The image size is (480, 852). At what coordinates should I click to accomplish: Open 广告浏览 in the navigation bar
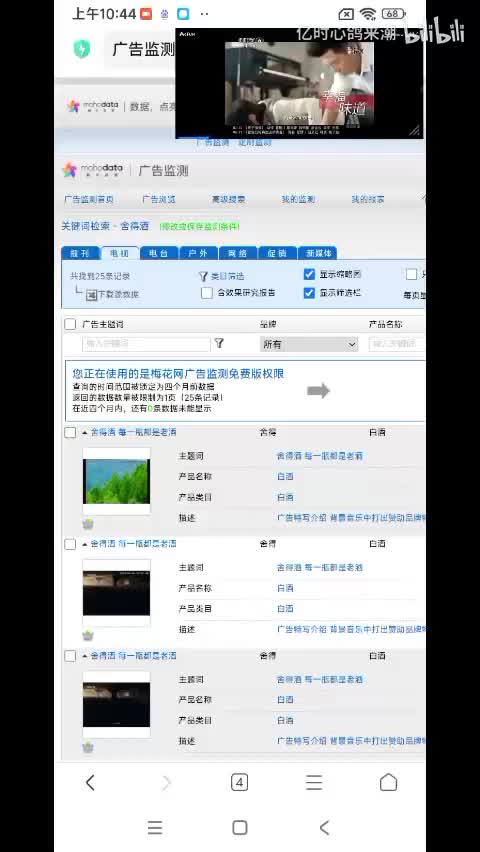tap(159, 199)
